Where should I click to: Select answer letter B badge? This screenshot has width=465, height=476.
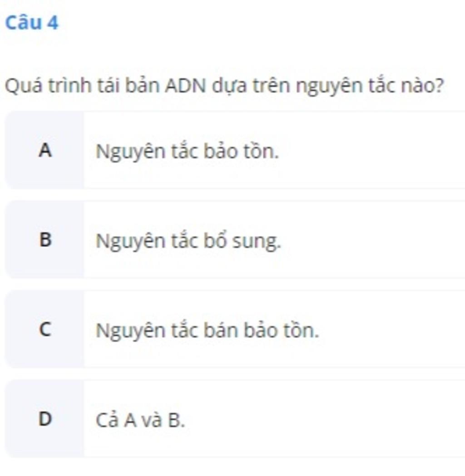click(x=45, y=240)
